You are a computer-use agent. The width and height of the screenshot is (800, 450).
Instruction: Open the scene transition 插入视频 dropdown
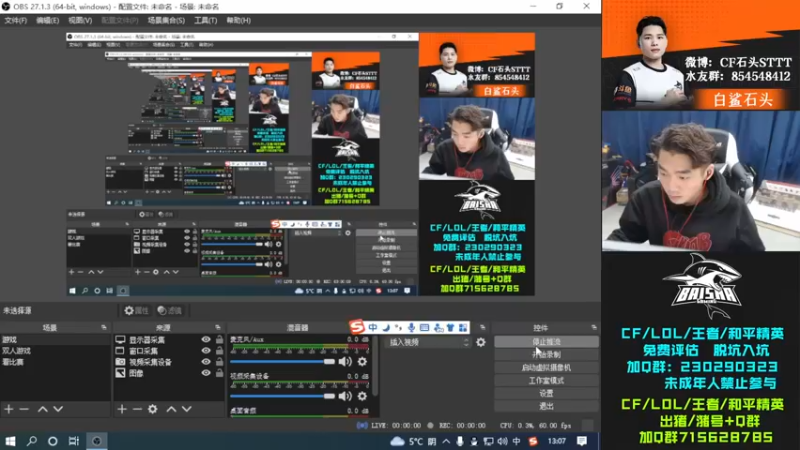pyautogui.click(x=429, y=342)
